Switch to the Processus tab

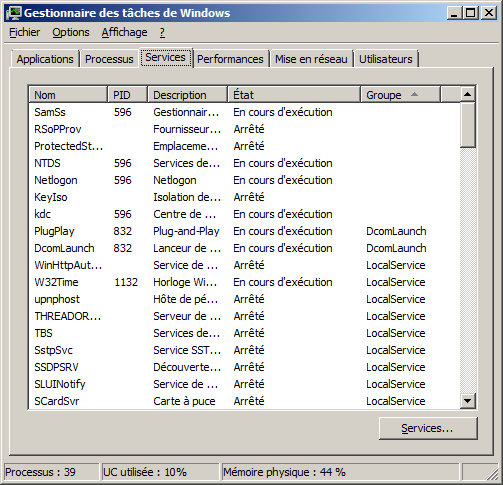(109, 59)
